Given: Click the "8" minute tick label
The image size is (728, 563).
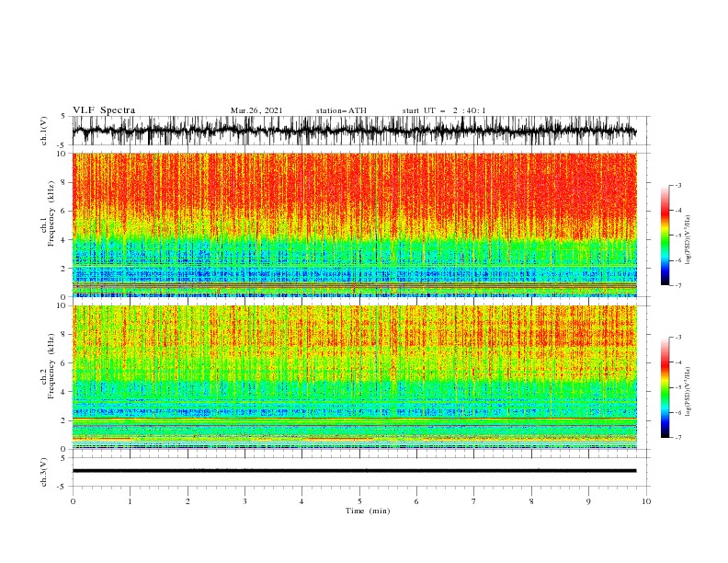Looking at the screenshot, I should [x=531, y=501].
